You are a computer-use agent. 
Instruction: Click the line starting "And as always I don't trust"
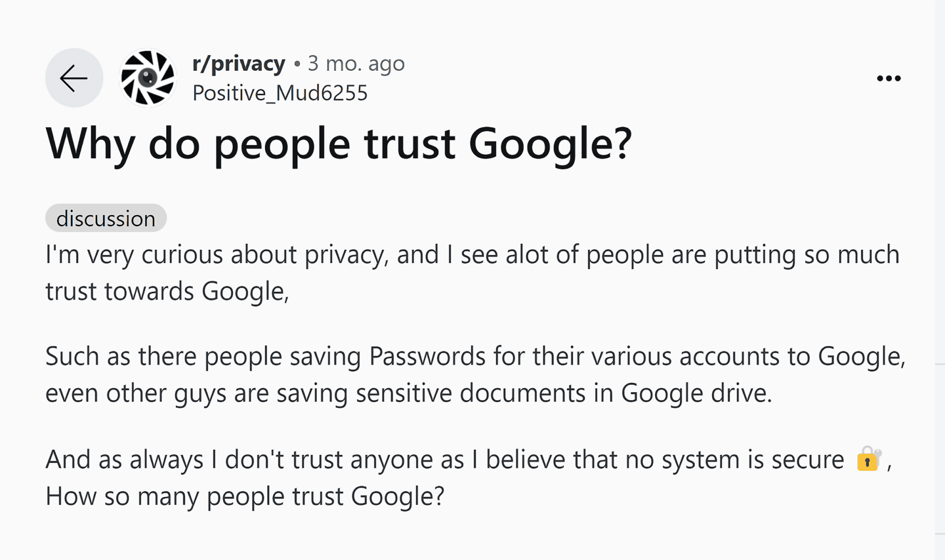[444, 460]
